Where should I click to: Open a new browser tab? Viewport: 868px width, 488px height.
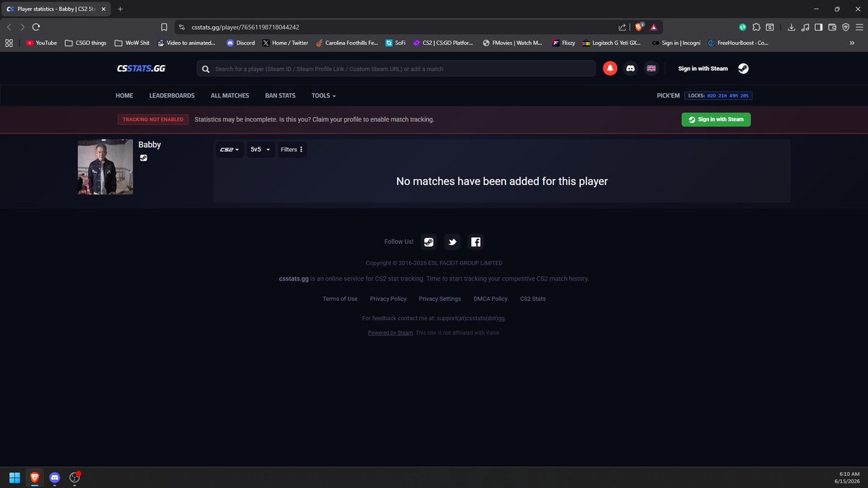120,9
